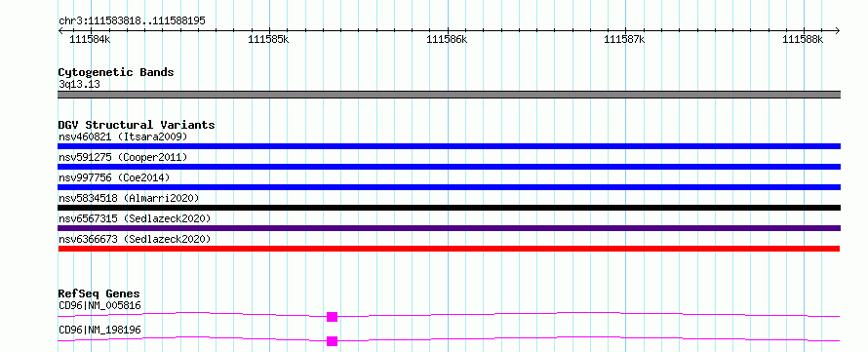Viewport: 868px width, 352px height.
Task: Click the blue bar for nsv997756
Action: (x=449, y=187)
